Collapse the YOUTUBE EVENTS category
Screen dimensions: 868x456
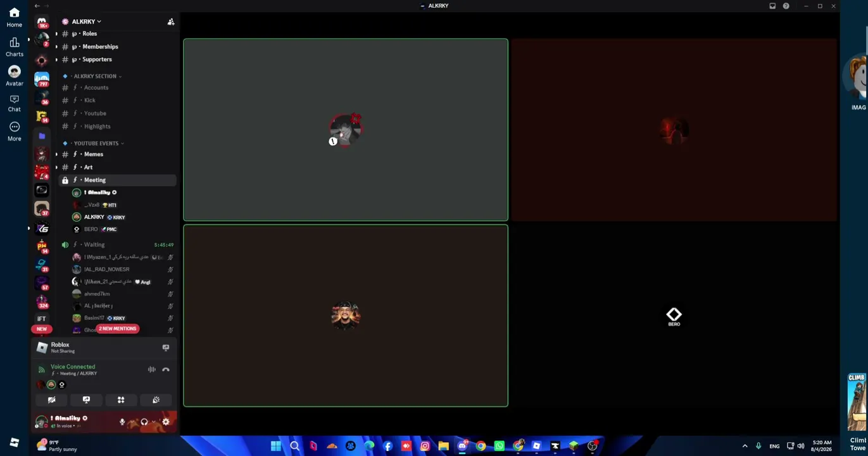click(97, 143)
